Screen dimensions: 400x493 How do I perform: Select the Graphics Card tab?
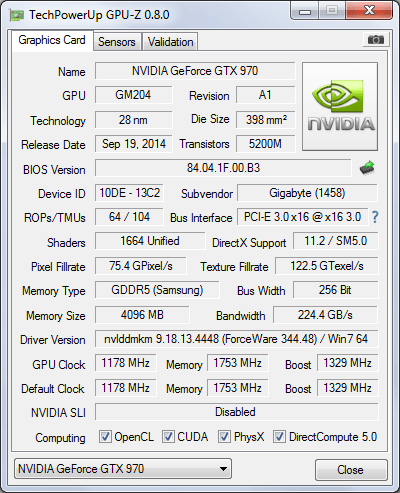click(52, 40)
